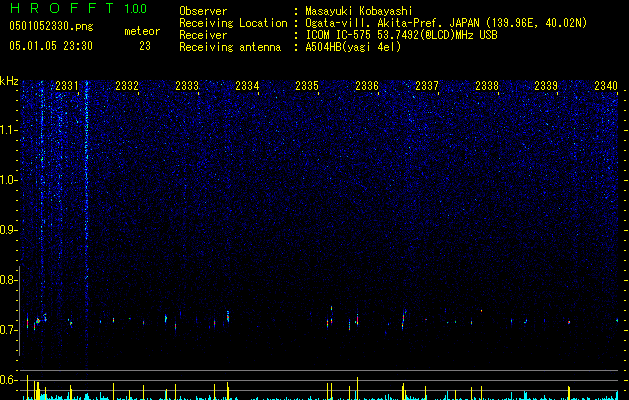Click the version number 1.0.0

point(135,8)
